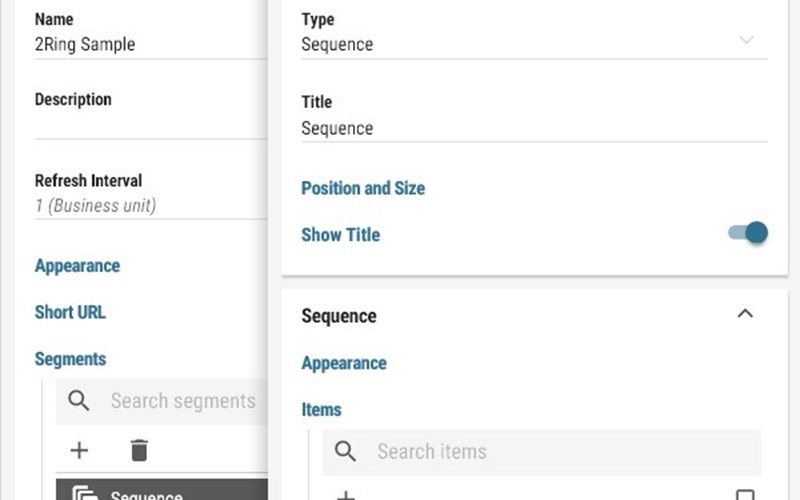Click the Sequence segment stack icon
Screen dimensions: 800x500
[85, 494]
